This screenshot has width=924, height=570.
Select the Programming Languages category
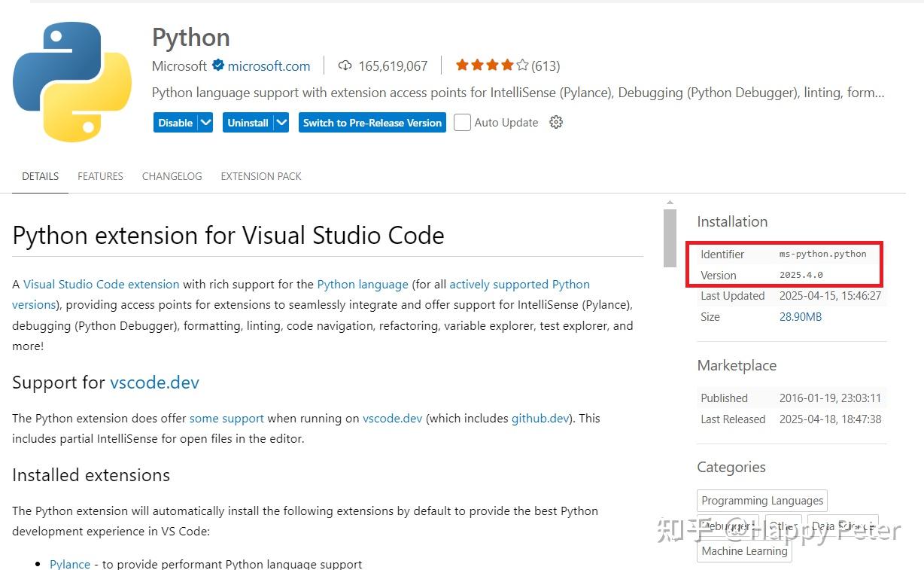[762, 501]
